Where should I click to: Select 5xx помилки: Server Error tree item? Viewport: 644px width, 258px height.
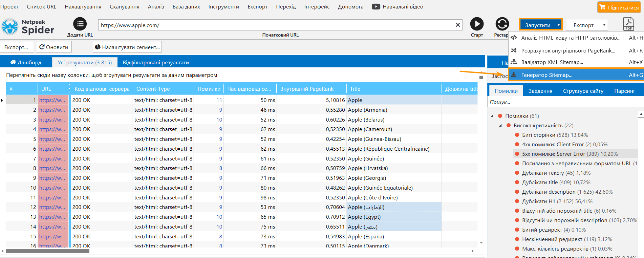pyautogui.click(x=570, y=154)
